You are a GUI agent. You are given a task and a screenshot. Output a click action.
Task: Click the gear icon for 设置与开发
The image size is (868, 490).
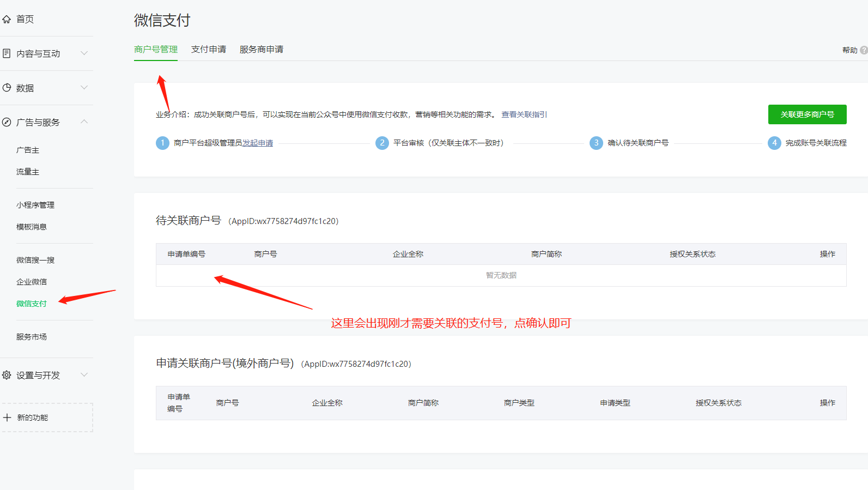tap(7, 375)
